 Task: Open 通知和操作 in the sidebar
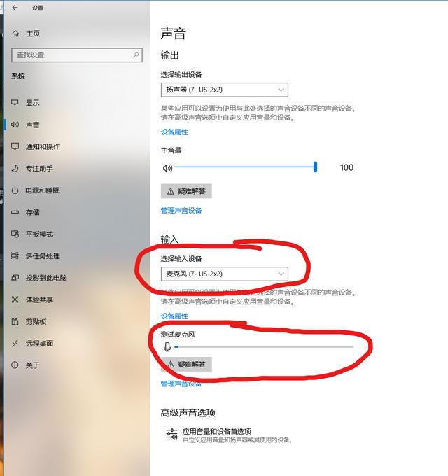43,146
